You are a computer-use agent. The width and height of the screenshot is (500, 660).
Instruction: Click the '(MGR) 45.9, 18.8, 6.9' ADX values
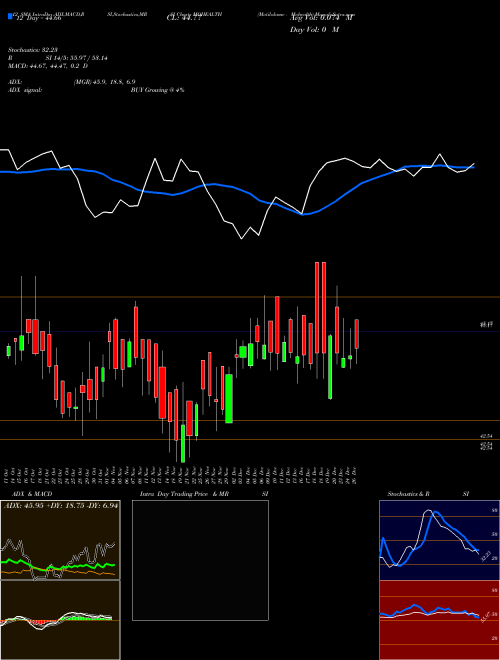(x=104, y=82)
